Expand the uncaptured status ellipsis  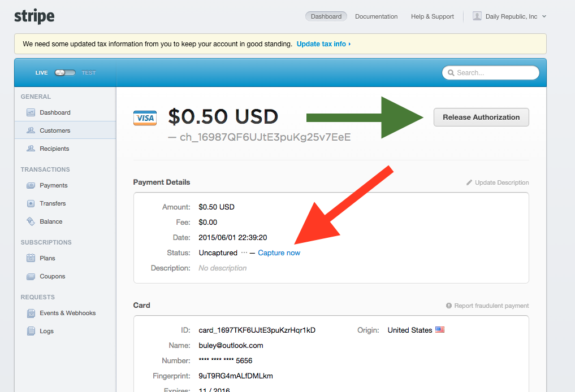[x=244, y=252]
